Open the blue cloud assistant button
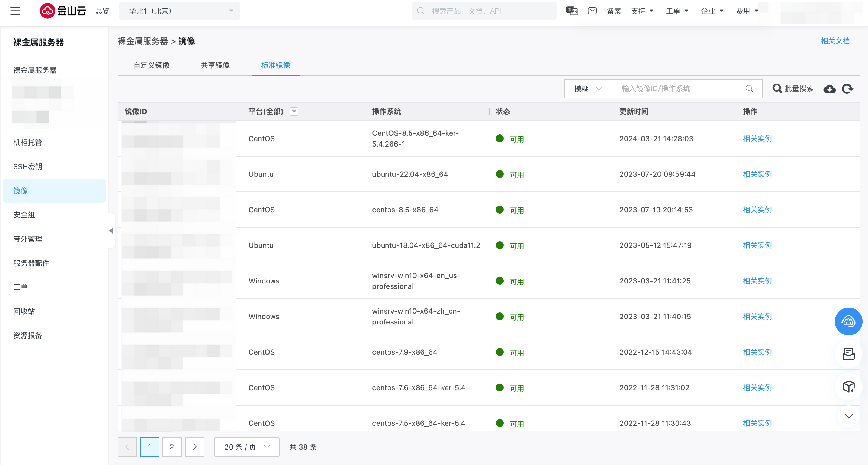 pos(848,321)
